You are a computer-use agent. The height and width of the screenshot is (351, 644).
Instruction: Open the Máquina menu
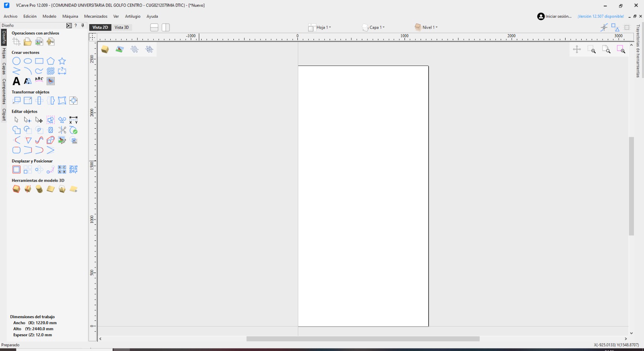(x=70, y=16)
